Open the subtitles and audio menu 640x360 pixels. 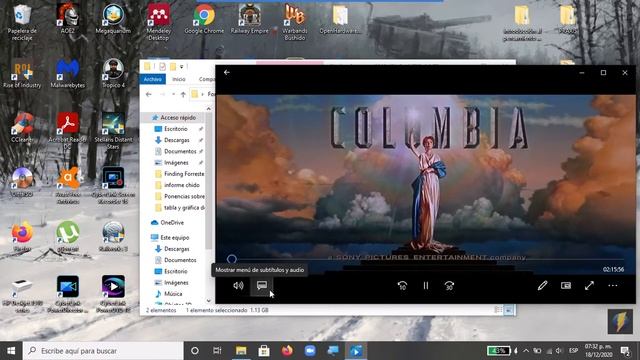pos(262,285)
